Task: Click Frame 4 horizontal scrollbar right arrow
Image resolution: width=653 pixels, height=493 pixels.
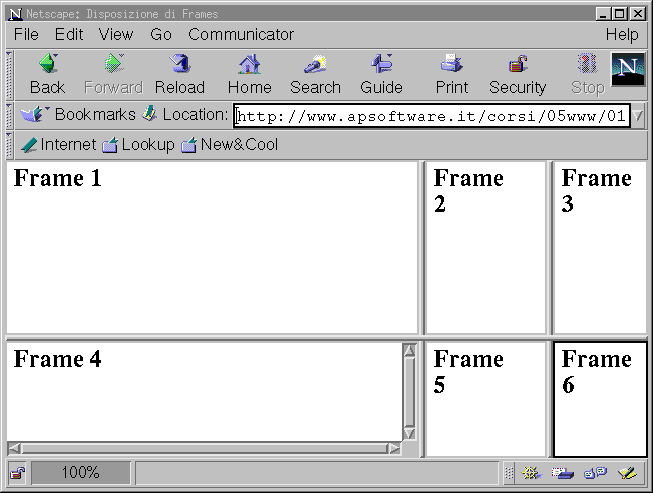Action: [x=394, y=449]
